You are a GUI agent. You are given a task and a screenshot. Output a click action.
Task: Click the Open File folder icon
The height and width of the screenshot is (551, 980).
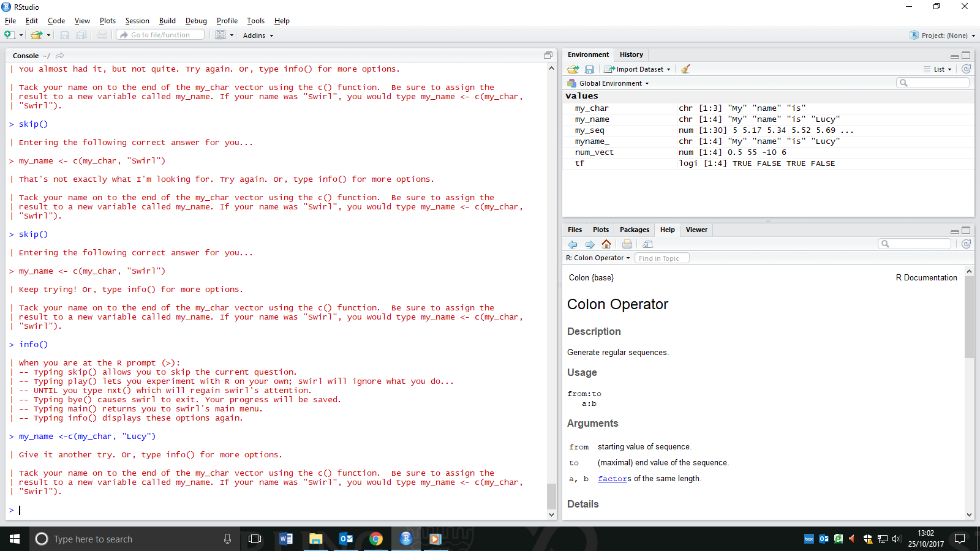[37, 35]
